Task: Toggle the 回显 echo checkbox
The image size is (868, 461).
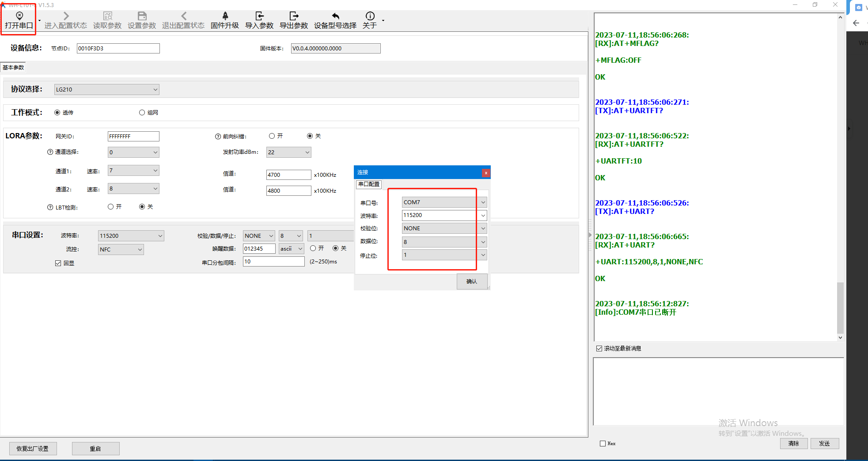Action: click(x=58, y=263)
